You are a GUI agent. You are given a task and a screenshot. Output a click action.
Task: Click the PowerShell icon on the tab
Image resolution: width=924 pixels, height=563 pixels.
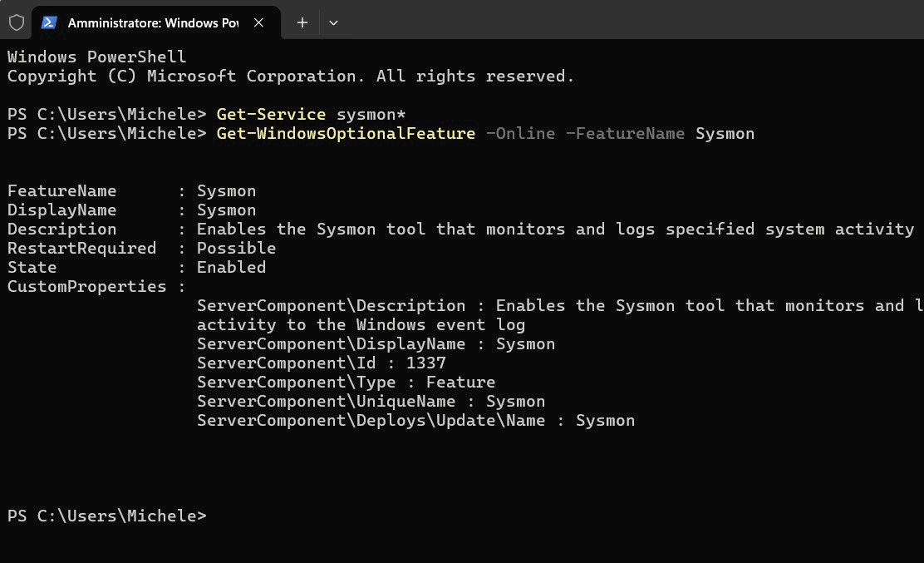[x=50, y=22]
